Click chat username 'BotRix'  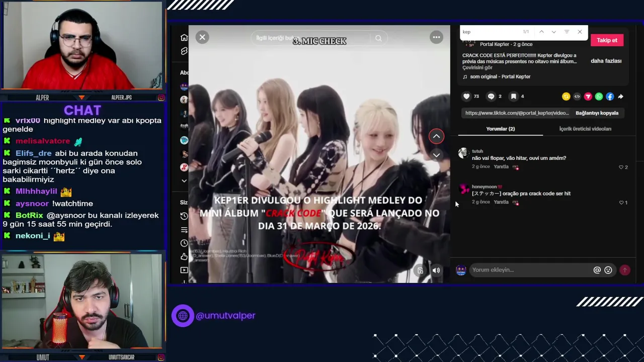[x=29, y=215]
